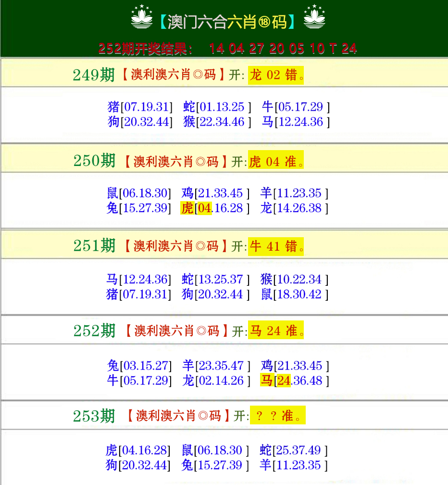
Task: Click the 251期 heading
Action: [94, 246]
